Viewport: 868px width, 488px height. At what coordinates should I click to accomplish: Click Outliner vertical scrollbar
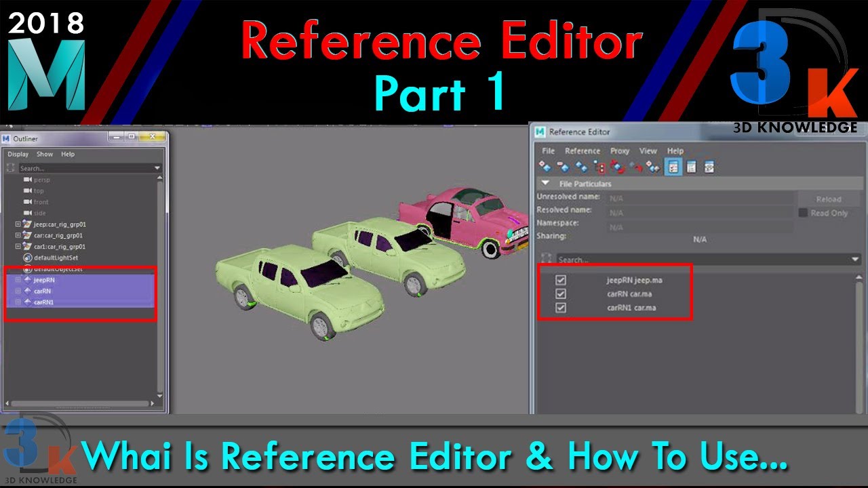click(x=161, y=288)
